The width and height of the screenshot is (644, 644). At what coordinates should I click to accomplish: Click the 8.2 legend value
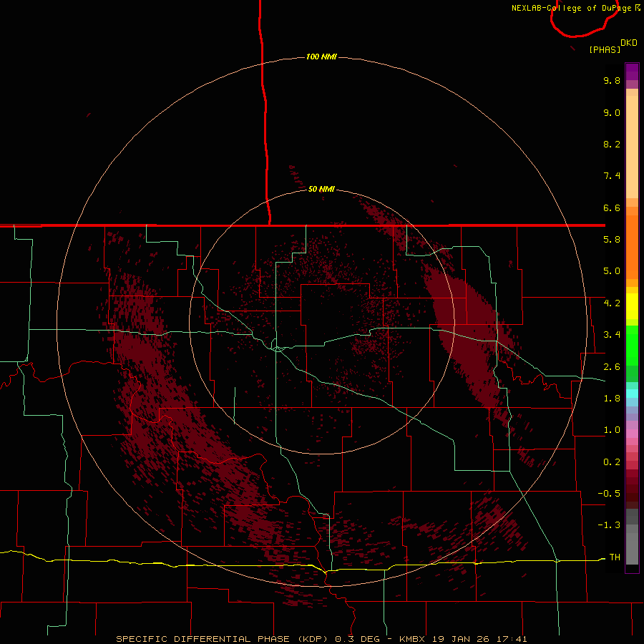[x=612, y=144]
